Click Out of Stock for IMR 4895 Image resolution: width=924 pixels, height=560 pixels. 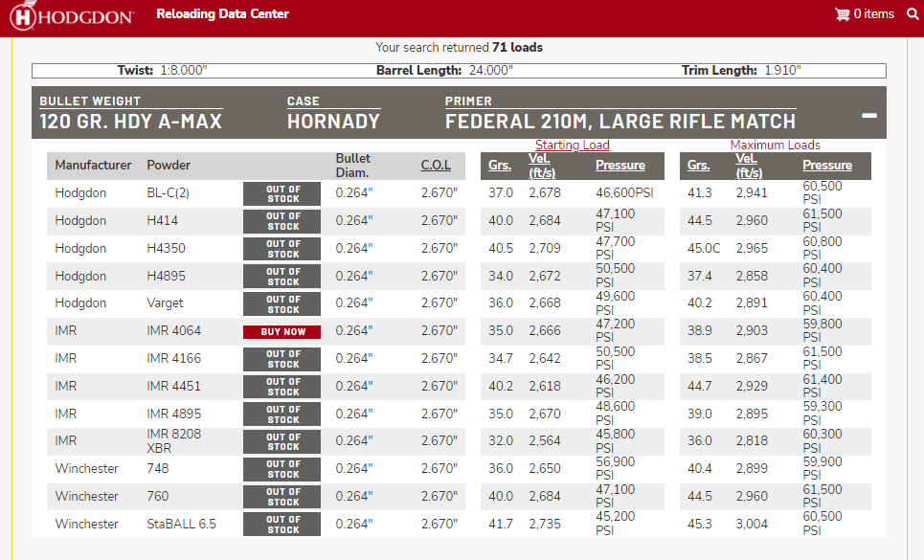coord(282,414)
